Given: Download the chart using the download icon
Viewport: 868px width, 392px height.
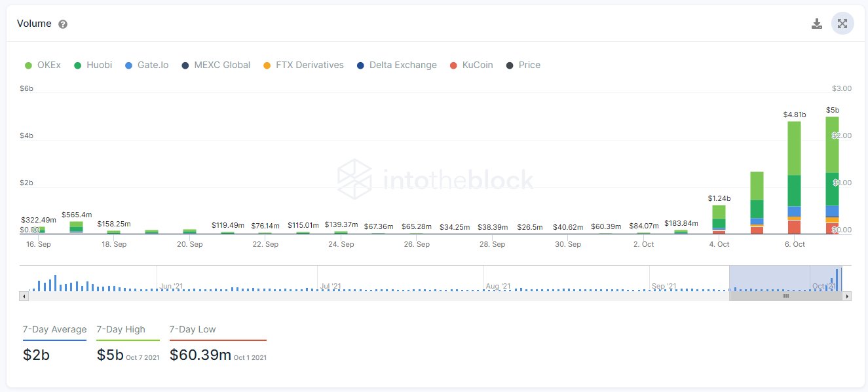Looking at the screenshot, I should point(816,24).
